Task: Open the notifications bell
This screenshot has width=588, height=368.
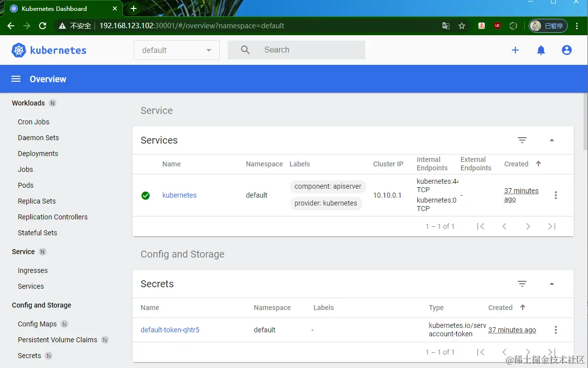Action: point(541,50)
